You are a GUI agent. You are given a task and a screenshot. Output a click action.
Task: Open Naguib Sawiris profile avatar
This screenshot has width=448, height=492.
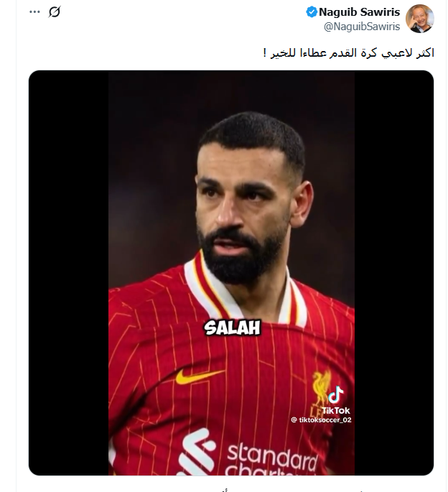(x=420, y=19)
